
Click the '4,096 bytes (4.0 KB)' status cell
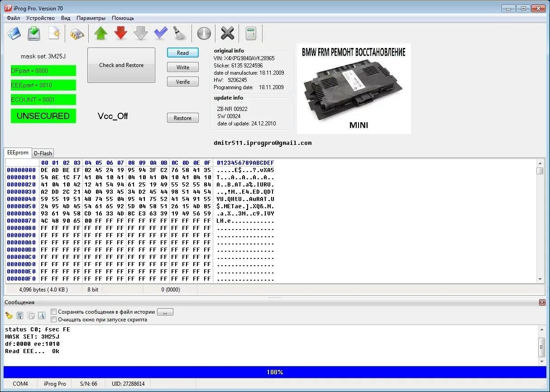tap(43, 290)
